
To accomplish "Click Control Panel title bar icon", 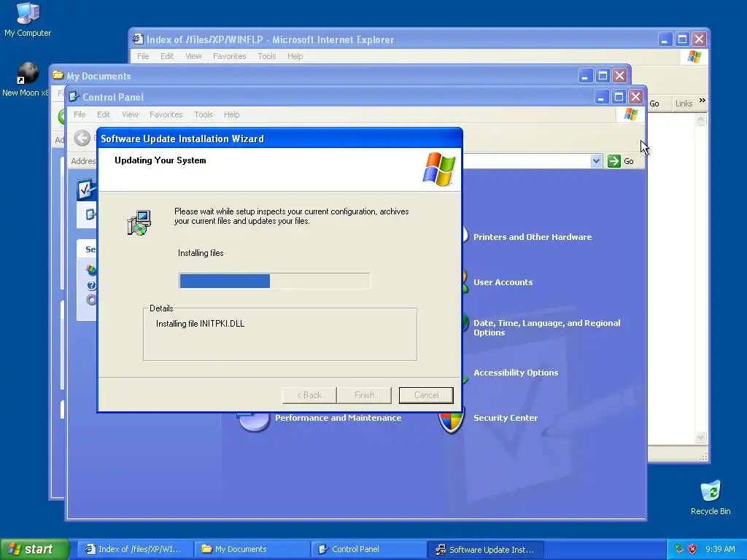I will (x=74, y=97).
